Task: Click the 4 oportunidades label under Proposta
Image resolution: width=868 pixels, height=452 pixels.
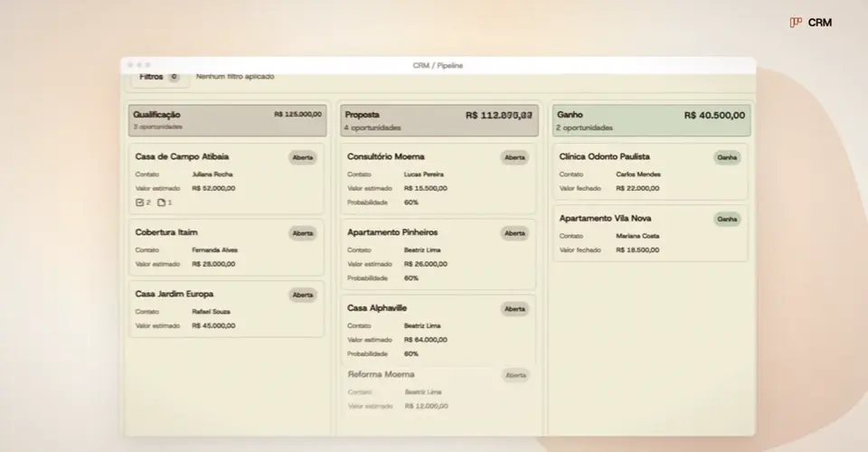Action: coord(372,127)
